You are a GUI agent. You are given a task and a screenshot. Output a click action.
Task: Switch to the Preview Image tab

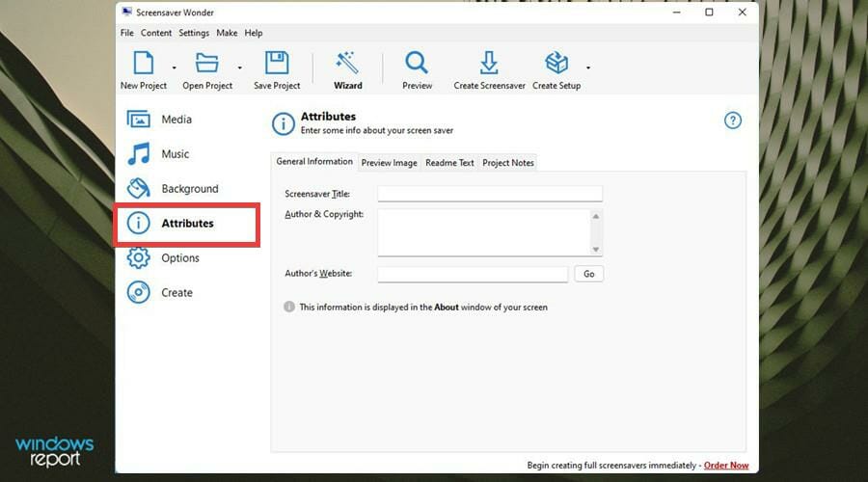[x=390, y=163]
